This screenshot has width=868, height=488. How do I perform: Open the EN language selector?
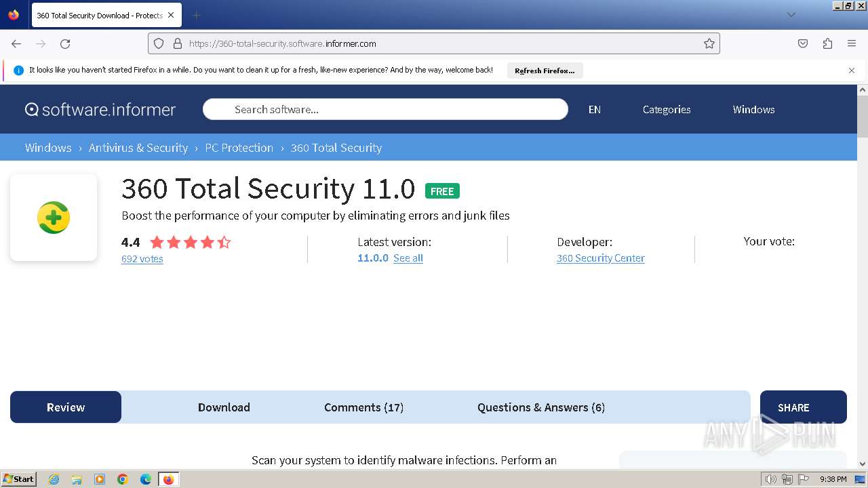[595, 109]
